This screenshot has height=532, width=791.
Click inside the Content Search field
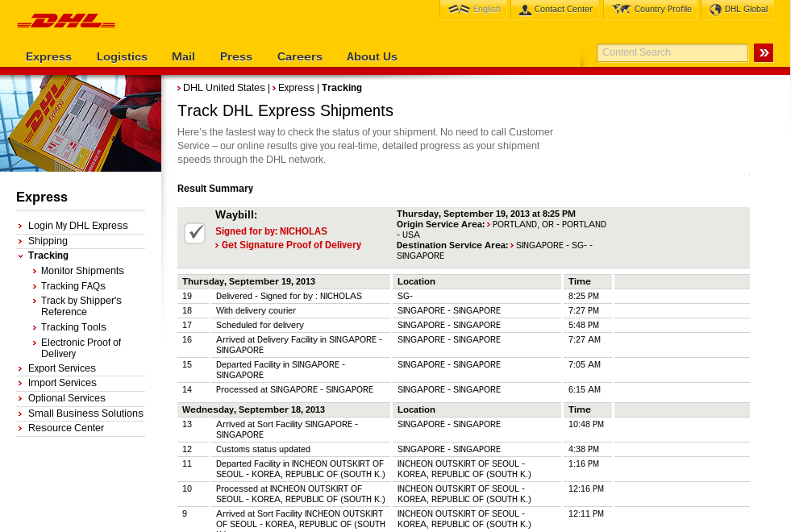tap(672, 52)
